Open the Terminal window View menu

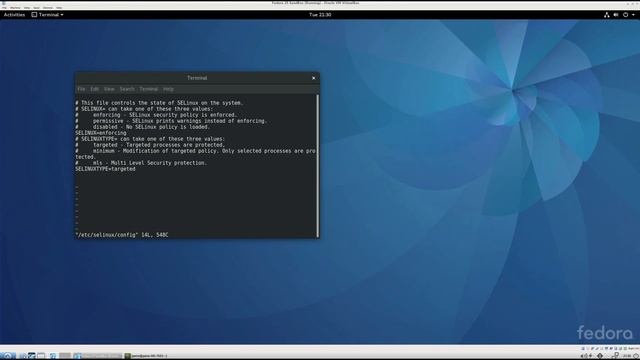pos(109,89)
